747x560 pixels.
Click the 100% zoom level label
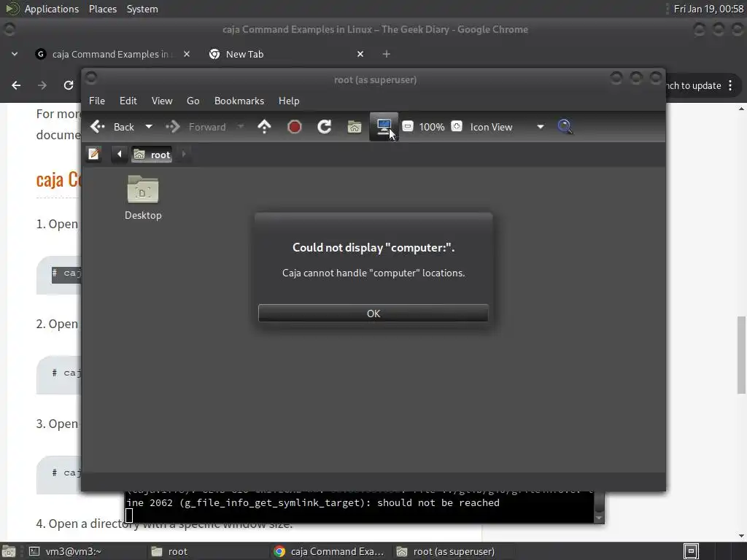coord(432,127)
